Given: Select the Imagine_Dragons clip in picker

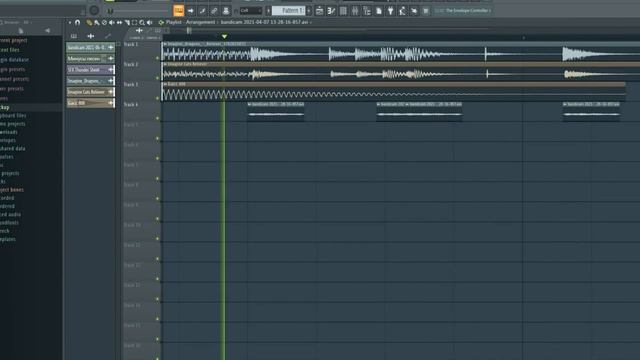Looking at the screenshot, I should (x=91, y=81).
